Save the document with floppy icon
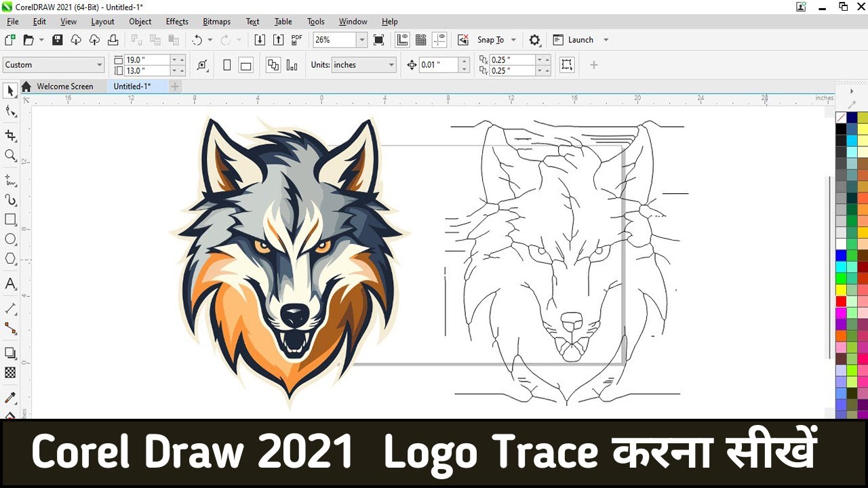Screen dimensions: 868x488 pos(58,40)
